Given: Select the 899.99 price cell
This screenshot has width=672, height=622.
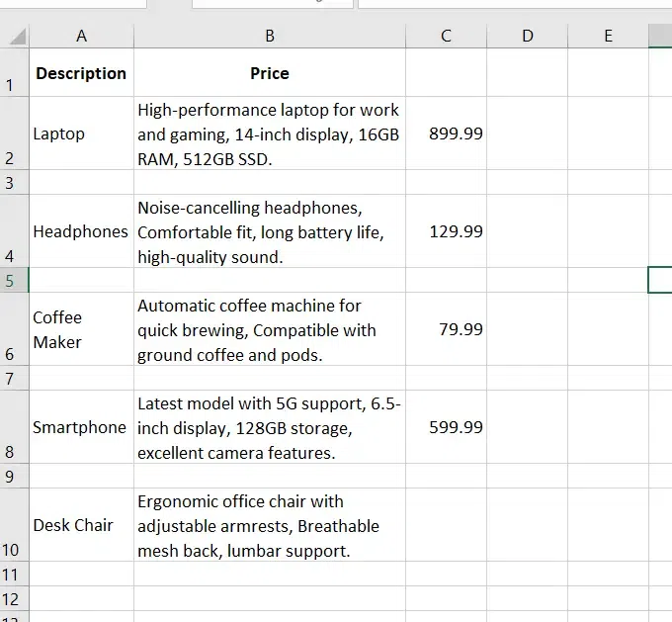Looking at the screenshot, I should [x=446, y=133].
